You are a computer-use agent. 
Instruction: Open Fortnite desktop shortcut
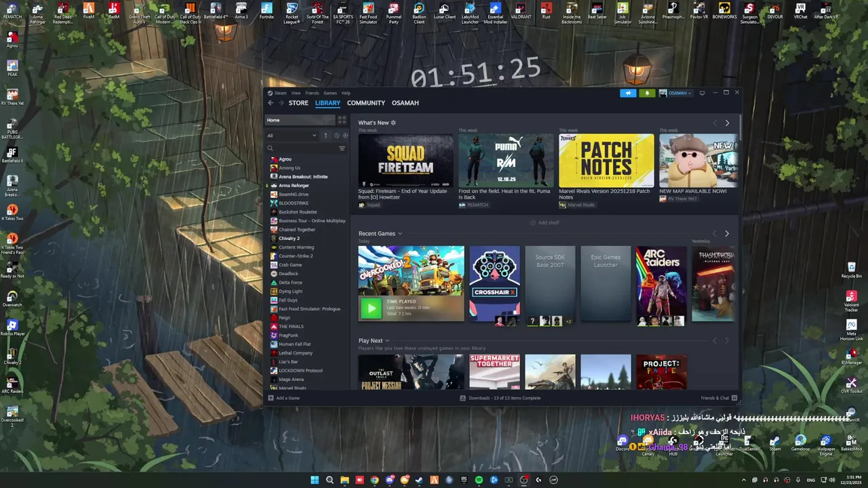click(267, 12)
